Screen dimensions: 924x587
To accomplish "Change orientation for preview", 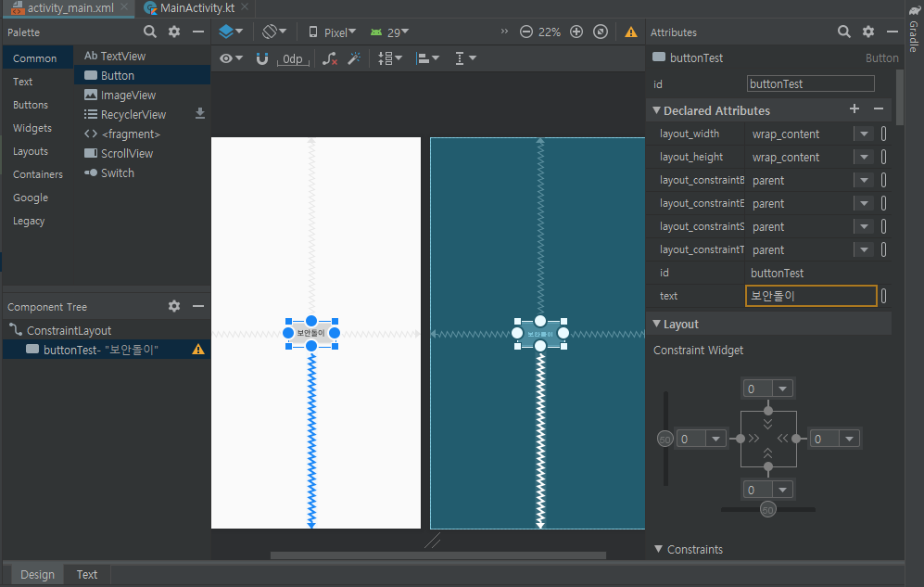I will tap(274, 32).
